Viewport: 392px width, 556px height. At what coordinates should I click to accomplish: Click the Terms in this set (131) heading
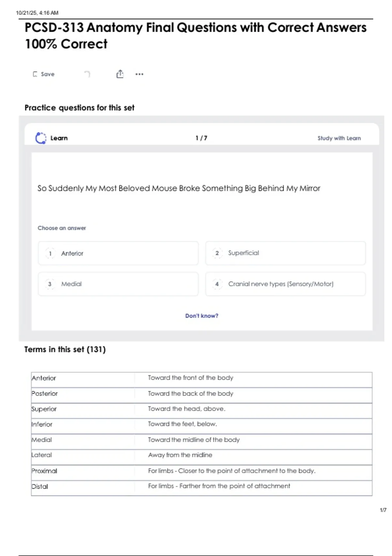coord(65,349)
